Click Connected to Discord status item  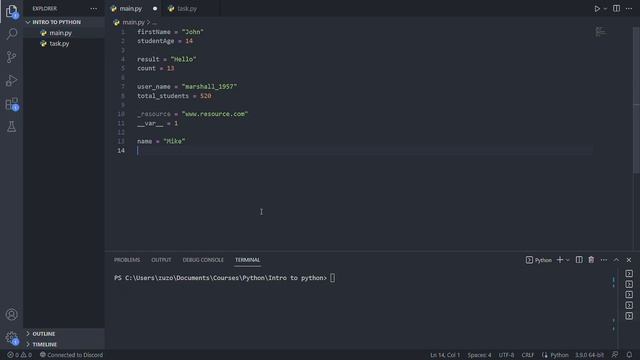pyautogui.click(x=71, y=355)
